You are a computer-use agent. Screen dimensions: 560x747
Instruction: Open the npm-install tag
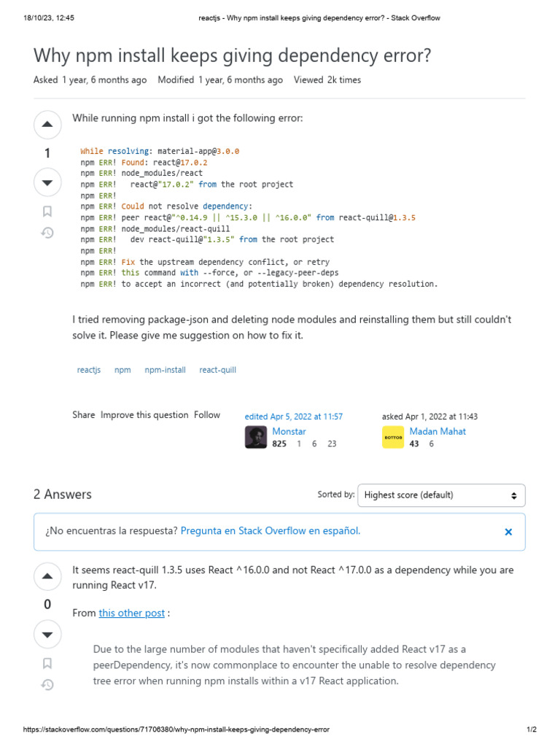coord(165,370)
